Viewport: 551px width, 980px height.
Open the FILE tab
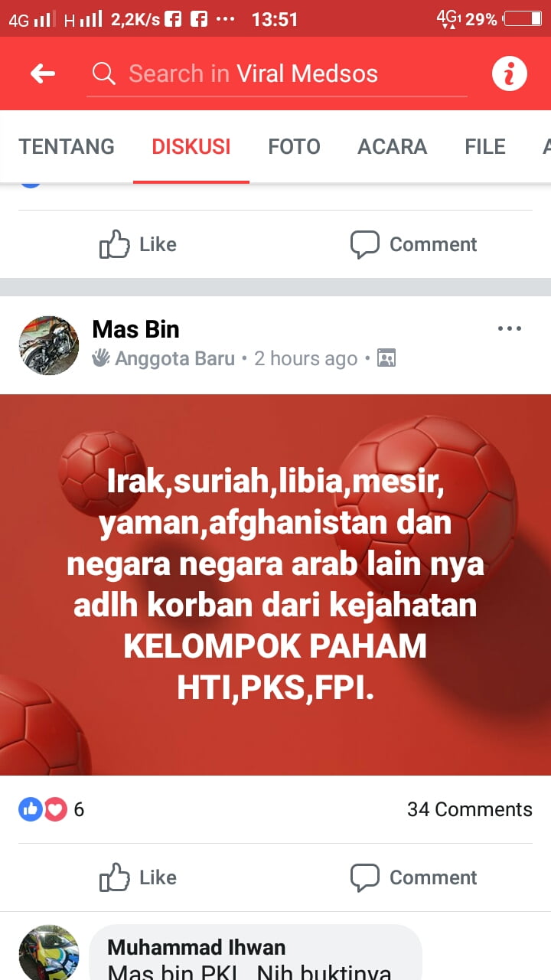pyautogui.click(x=485, y=146)
